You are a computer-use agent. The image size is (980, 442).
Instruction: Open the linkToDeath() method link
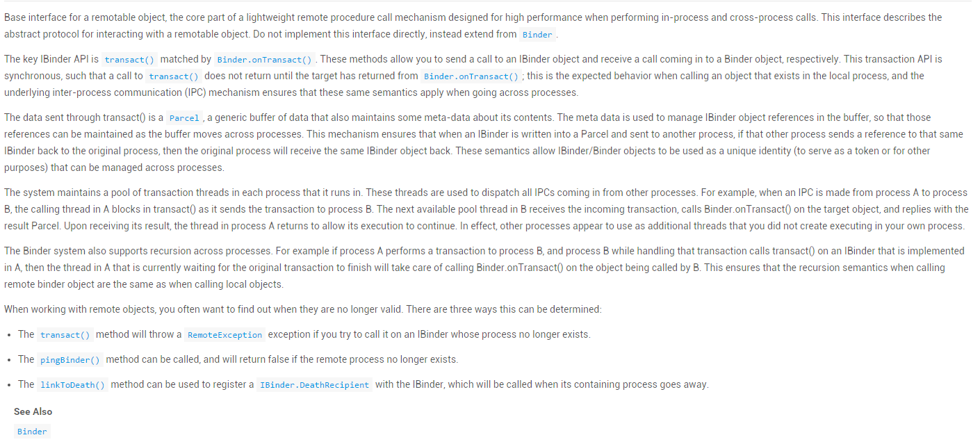(x=72, y=385)
